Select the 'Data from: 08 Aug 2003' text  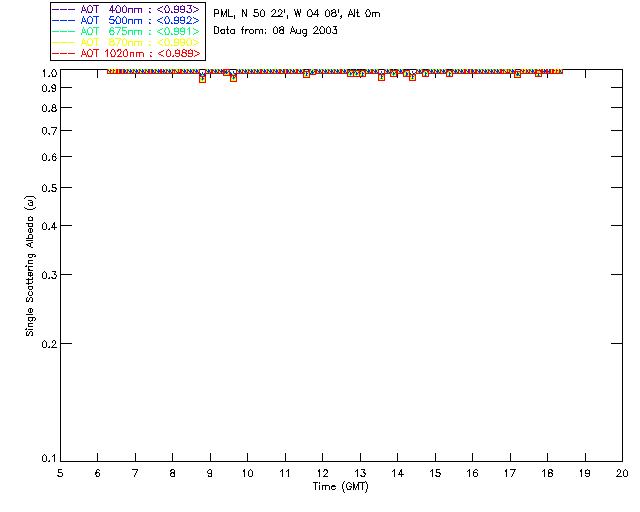(x=276, y=31)
